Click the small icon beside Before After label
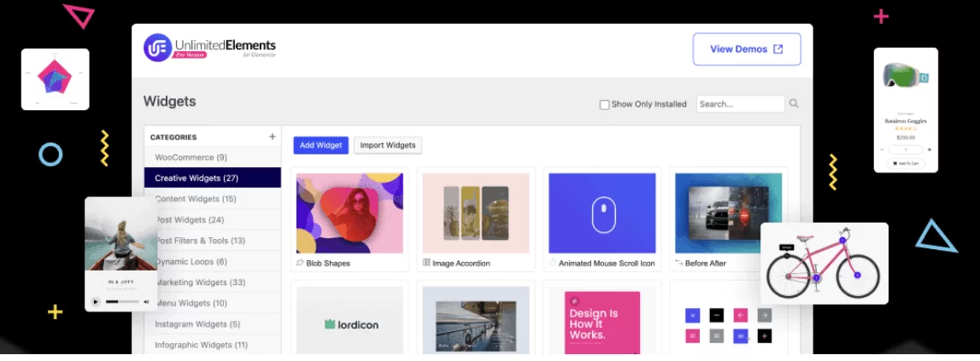The image size is (980, 361). coord(679,263)
